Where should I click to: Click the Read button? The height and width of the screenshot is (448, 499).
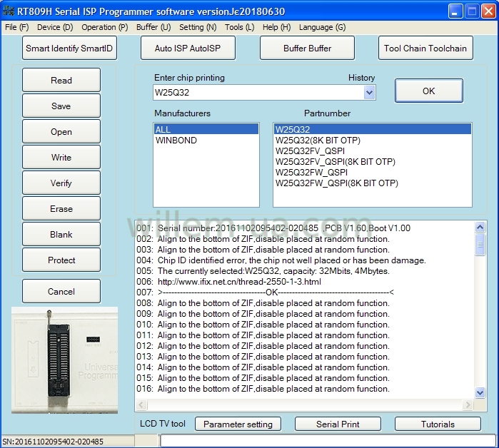click(x=61, y=80)
